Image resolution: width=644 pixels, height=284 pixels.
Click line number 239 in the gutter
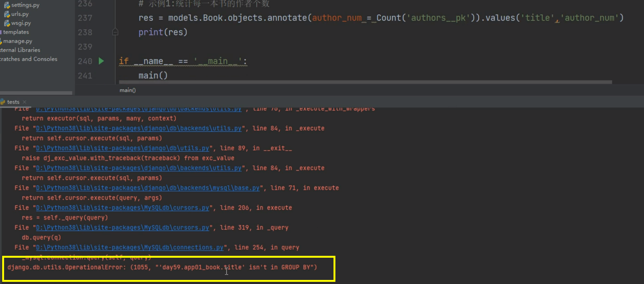(x=85, y=47)
